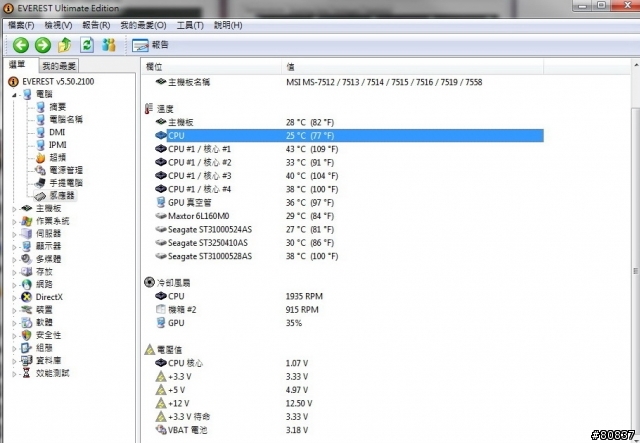640x443 pixels.
Task: Click the 電源管理 icon in tree
Action: pos(40,170)
